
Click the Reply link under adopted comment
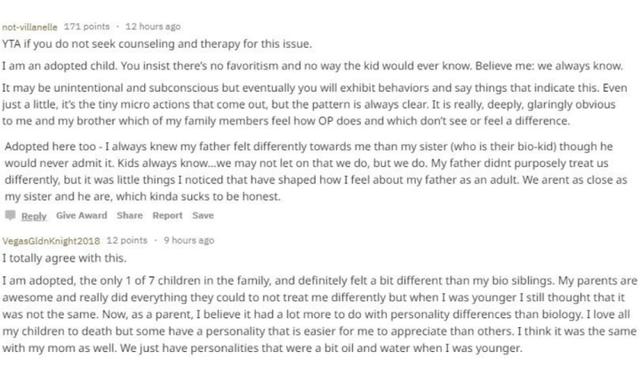[34, 216]
